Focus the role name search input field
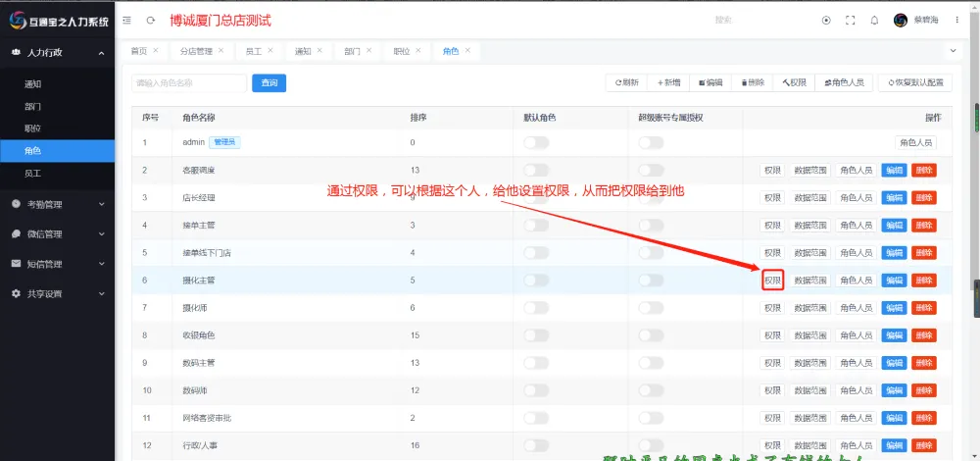Viewport: 980px width, 461px height. pos(188,83)
